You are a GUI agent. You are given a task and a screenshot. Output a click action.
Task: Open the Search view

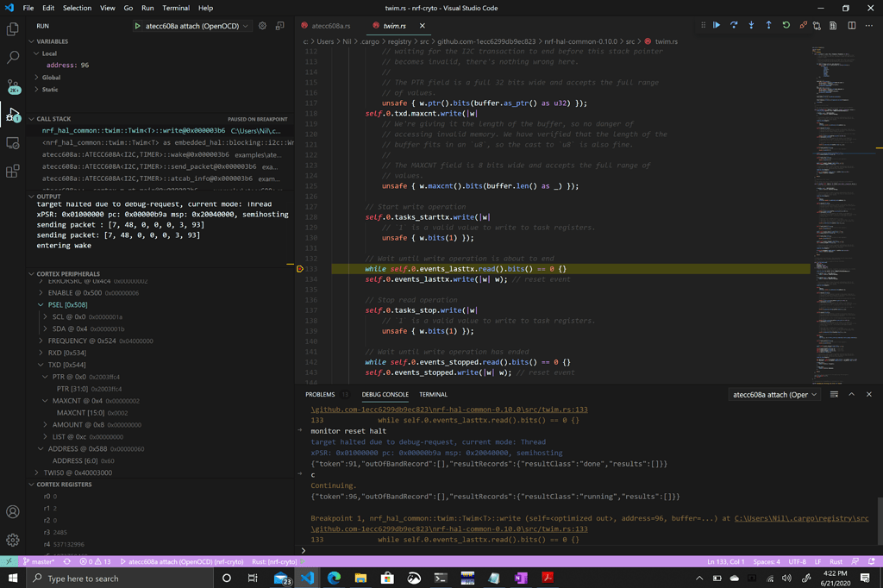12,59
